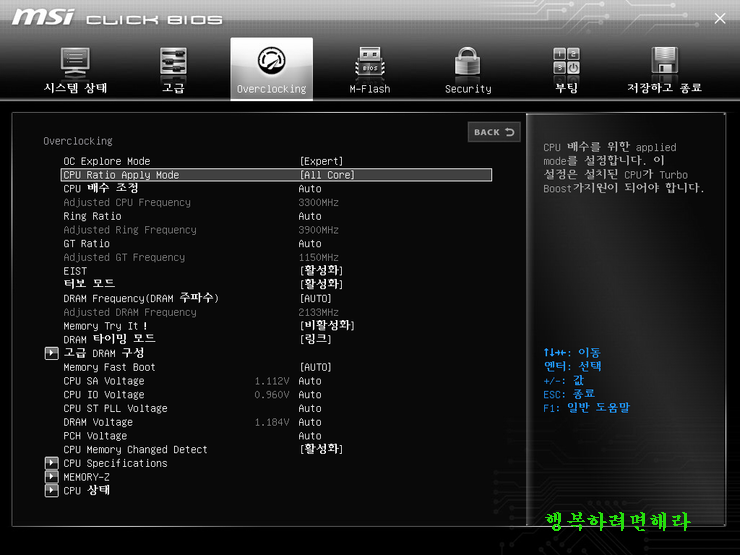Click the MSI logo
This screenshot has width=740, height=555.
[43, 17]
